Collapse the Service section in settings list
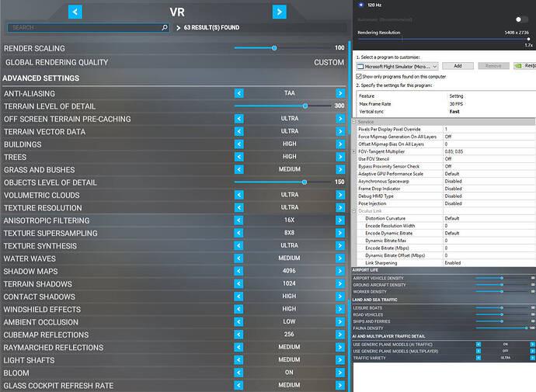Image resolution: width=536 pixels, height=392 pixels. (354, 122)
